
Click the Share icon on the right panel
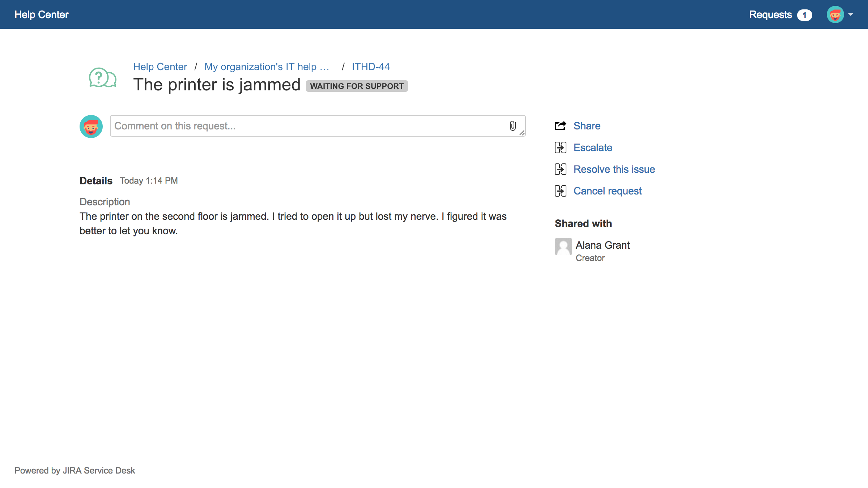[x=560, y=126]
